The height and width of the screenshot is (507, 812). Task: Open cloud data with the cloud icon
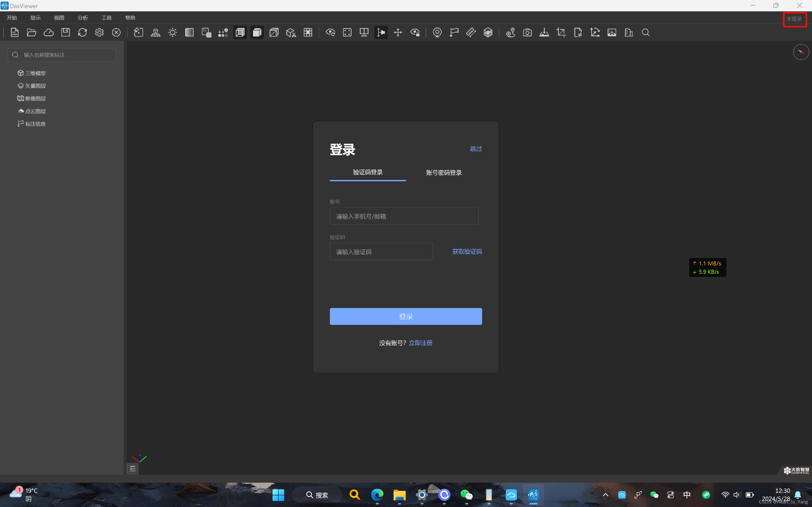coord(48,32)
